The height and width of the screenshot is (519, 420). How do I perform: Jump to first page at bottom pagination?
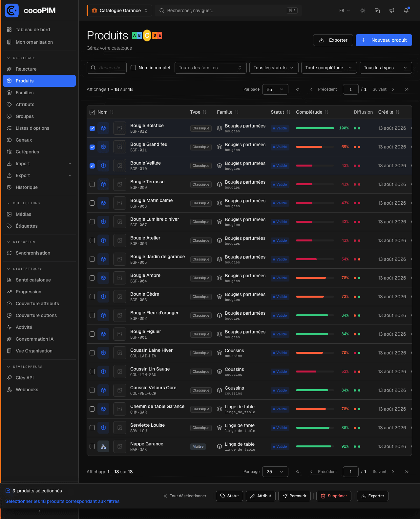[298, 472]
